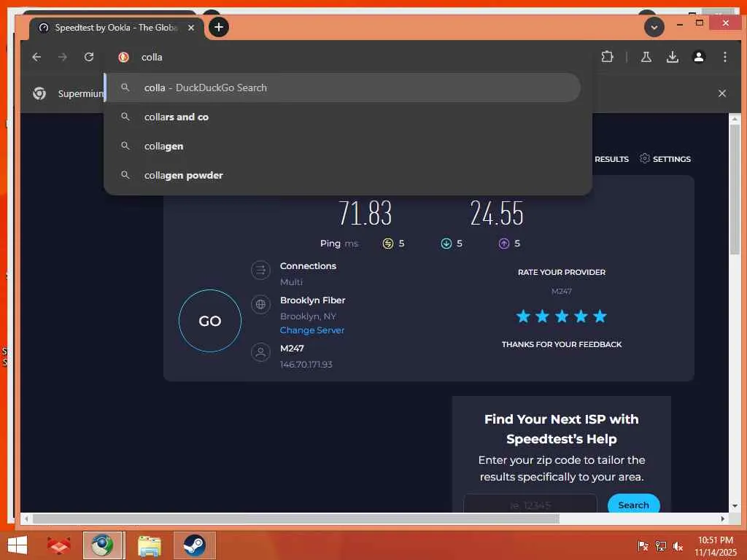Viewport: 747px width, 560px height.
Task: Reload the Speedtest page
Action: click(x=88, y=57)
